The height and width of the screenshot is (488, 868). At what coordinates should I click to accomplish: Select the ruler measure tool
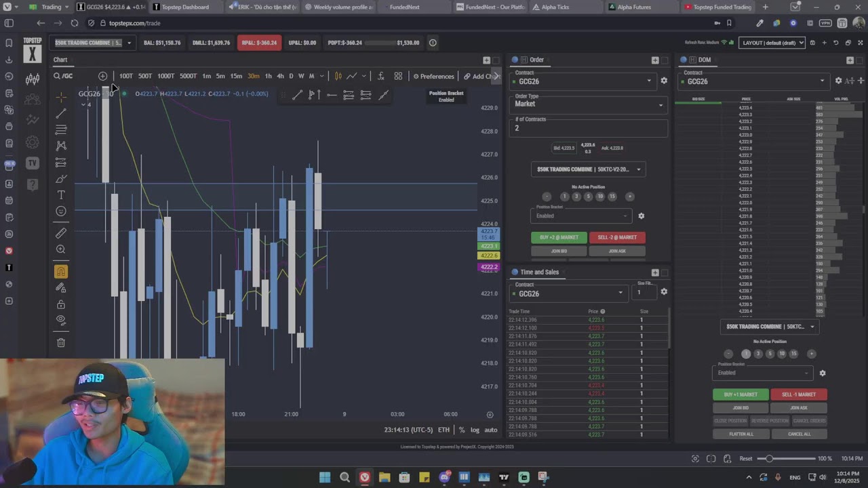61,233
